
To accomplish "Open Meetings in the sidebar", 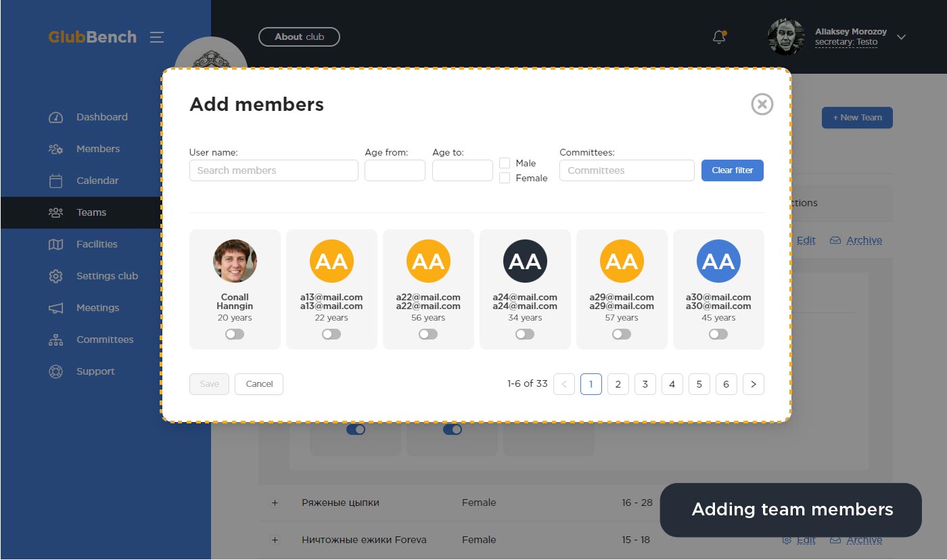I will [x=97, y=308].
